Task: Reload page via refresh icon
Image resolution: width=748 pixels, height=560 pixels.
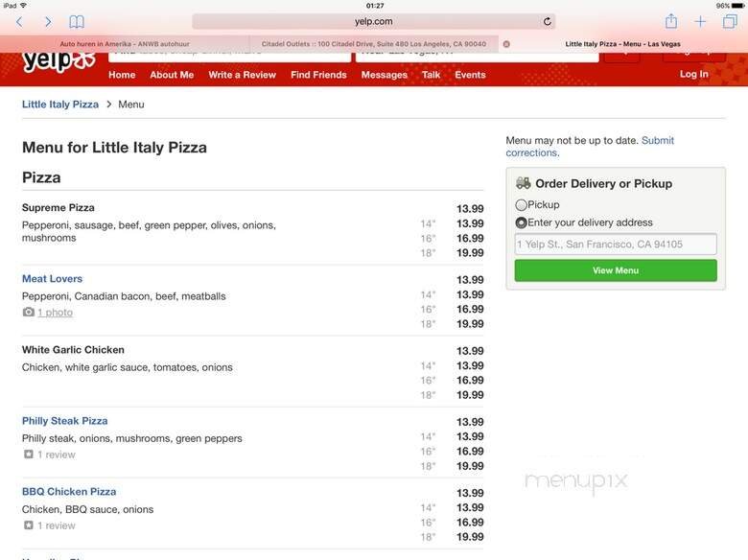Action: point(548,21)
